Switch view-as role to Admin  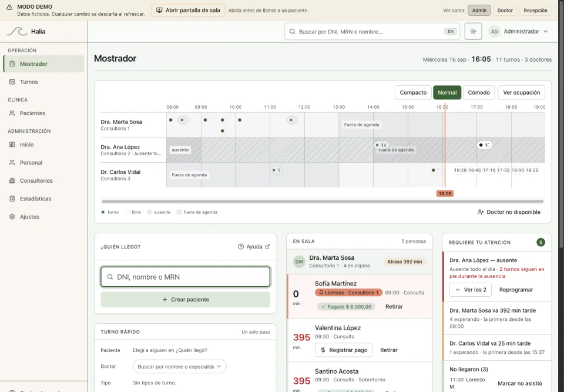479,11
